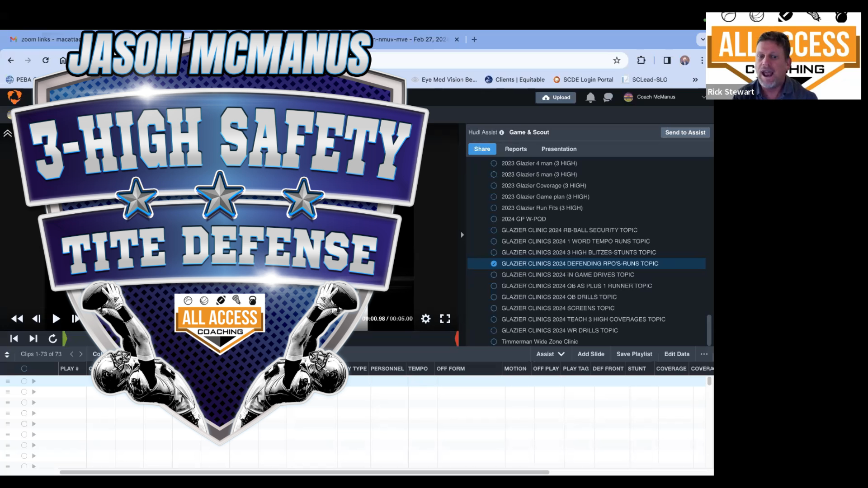Open the Chrome three-dot menu

click(702, 60)
